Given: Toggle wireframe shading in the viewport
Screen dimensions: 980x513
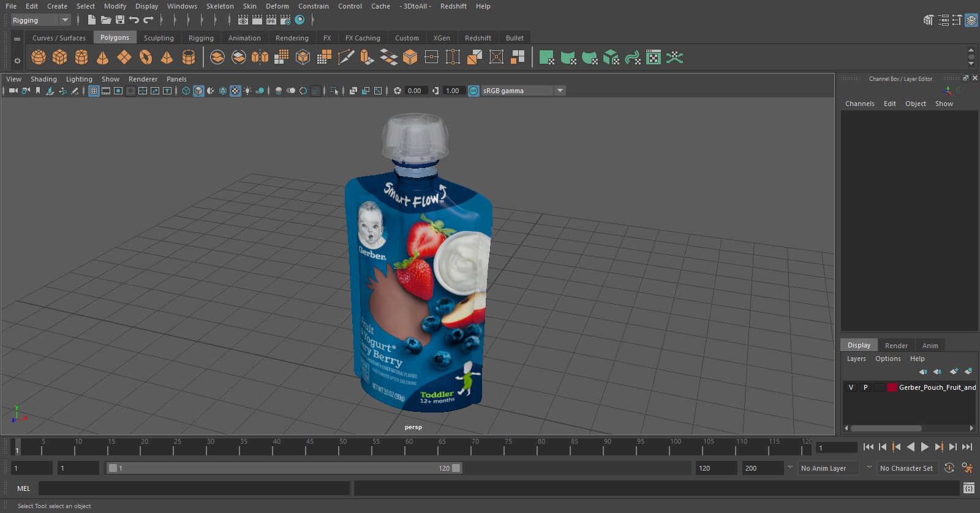Looking at the screenshot, I should (x=186, y=91).
